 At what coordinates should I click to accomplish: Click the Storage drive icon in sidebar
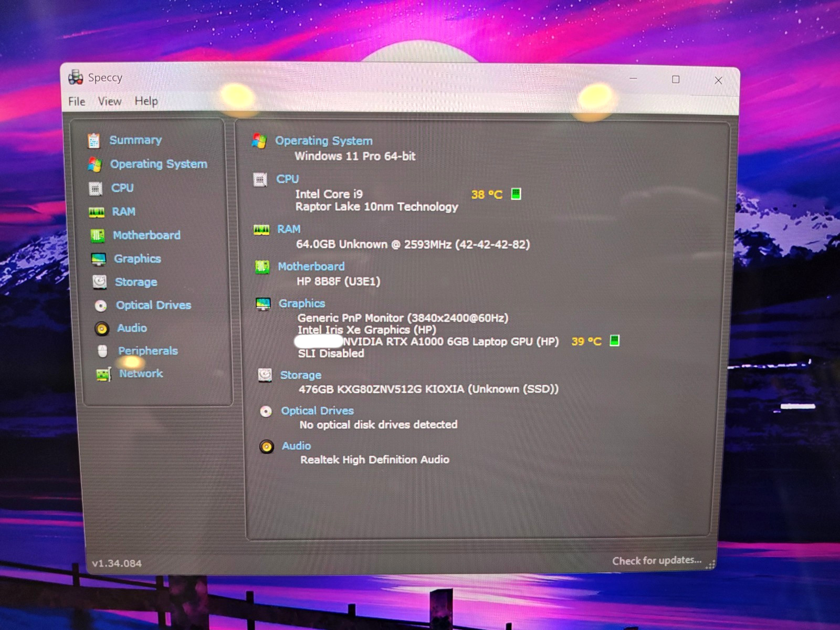click(100, 282)
